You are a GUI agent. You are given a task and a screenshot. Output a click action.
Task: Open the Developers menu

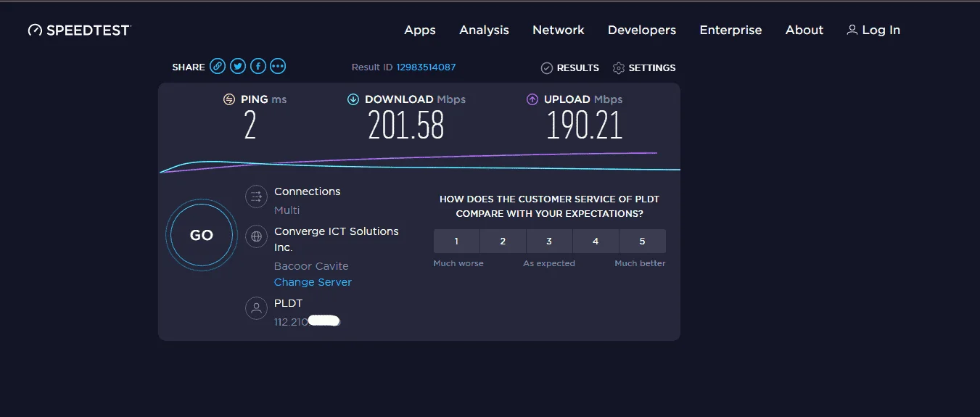coord(642,30)
